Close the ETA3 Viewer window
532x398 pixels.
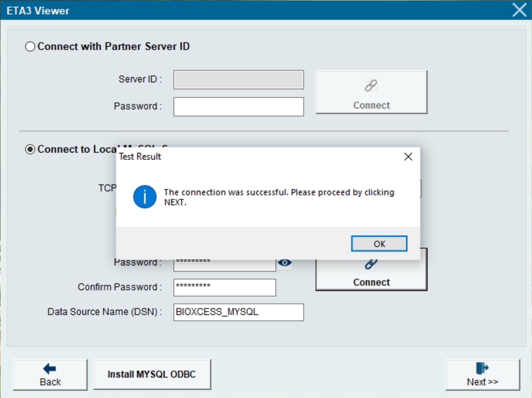(519, 10)
